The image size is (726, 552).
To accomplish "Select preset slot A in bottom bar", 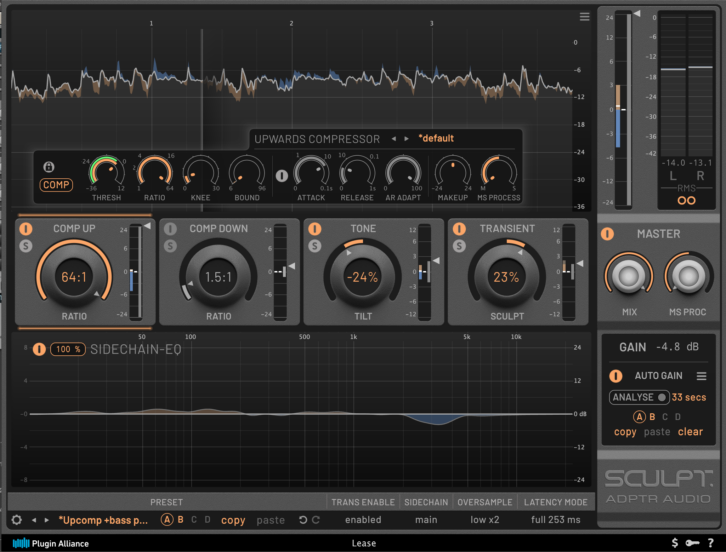I will (167, 520).
